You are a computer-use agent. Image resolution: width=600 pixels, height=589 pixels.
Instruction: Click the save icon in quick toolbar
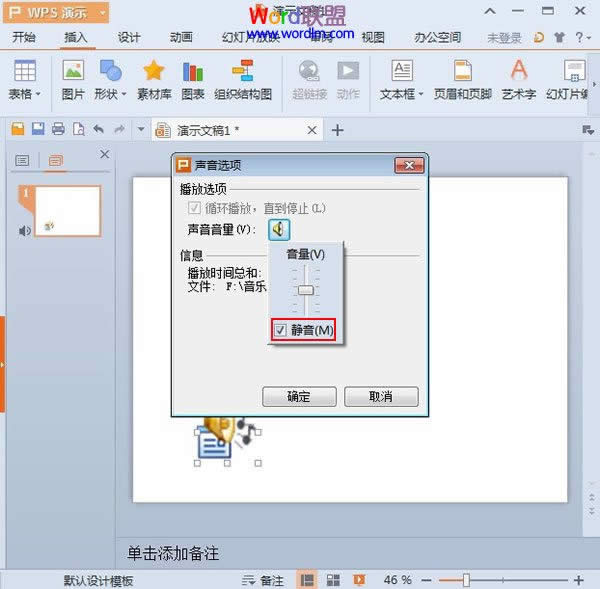(x=37, y=130)
